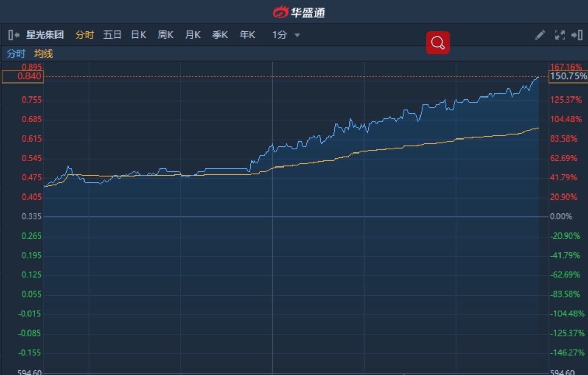Image resolution: width=588 pixels, height=375 pixels.
Task: Collapse the right panel arrow icon
Action: point(577,35)
